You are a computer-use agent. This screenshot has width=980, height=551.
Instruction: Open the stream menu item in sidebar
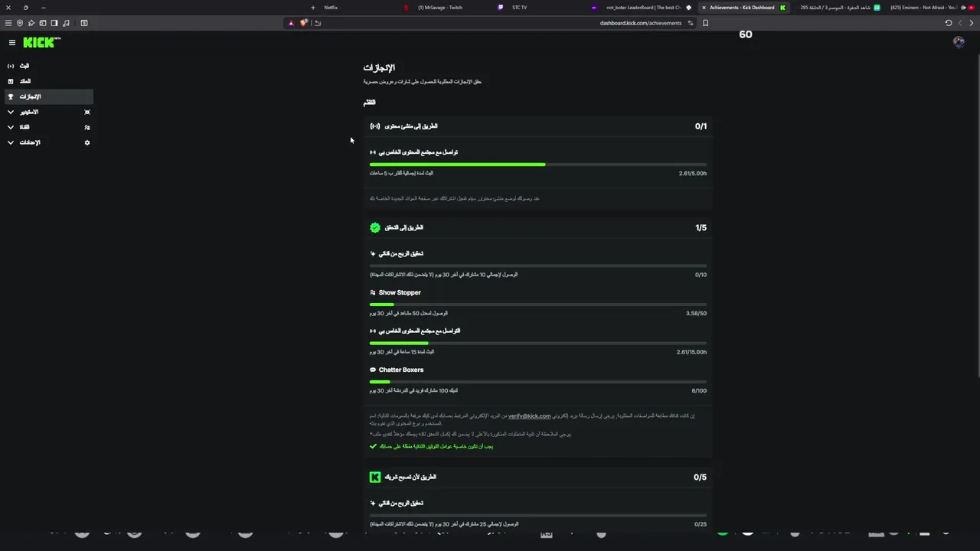coord(49,66)
